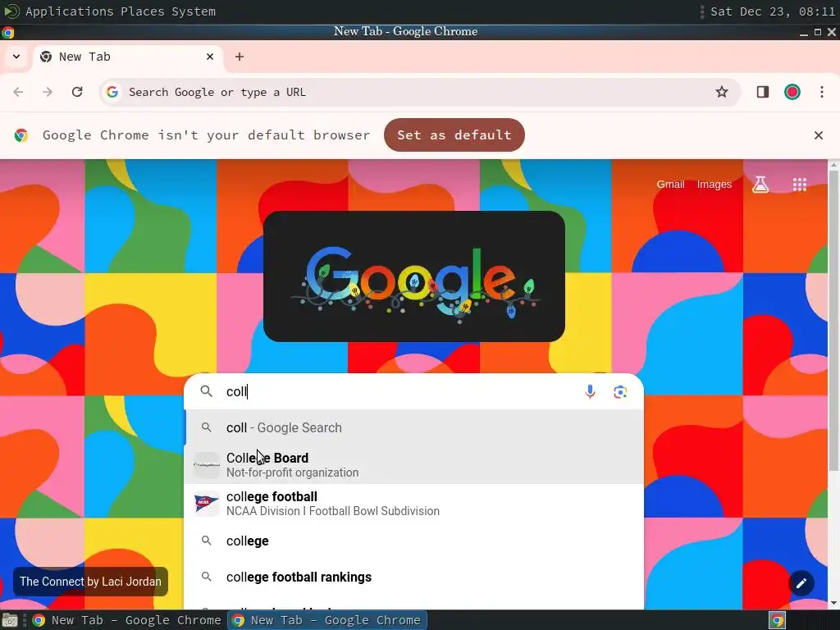Open Chrome three-dot menu
Screen dimensions: 840x630
pos(822,92)
